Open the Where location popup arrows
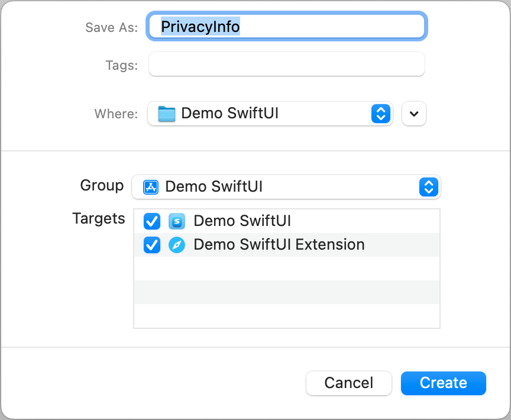Viewport: 511px width, 420px height. [x=380, y=114]
